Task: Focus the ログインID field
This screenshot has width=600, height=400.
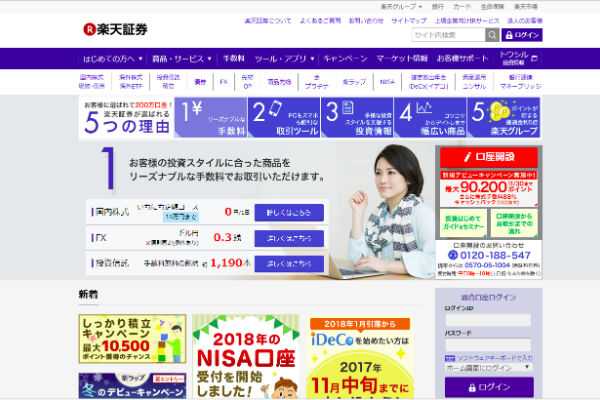Action: [x=488, y=320]
